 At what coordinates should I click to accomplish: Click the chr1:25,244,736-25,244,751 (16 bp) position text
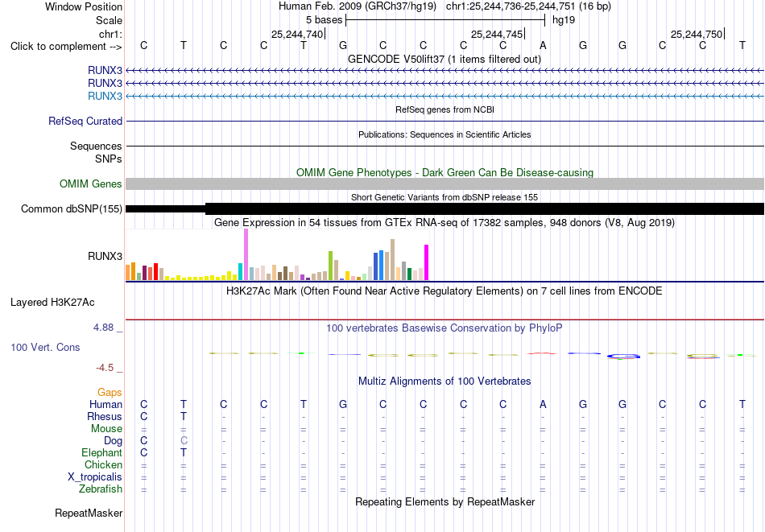coord(528,6)
